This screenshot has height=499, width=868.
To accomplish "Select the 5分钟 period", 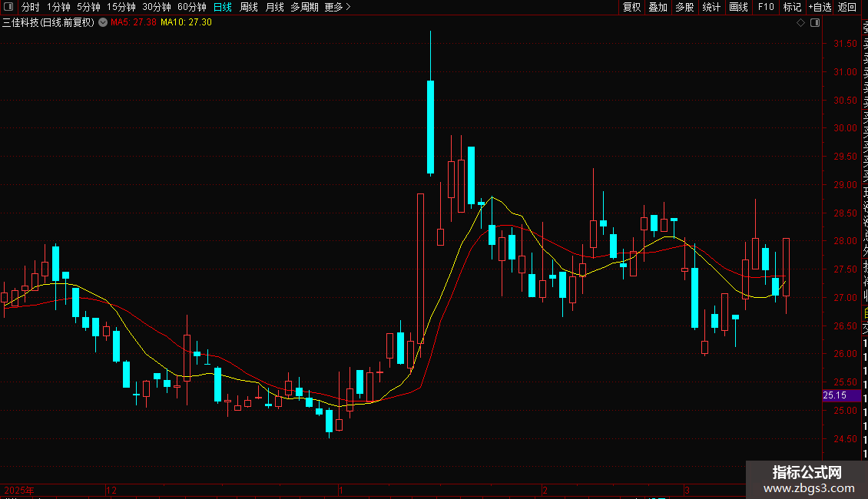I will [88, 7].
